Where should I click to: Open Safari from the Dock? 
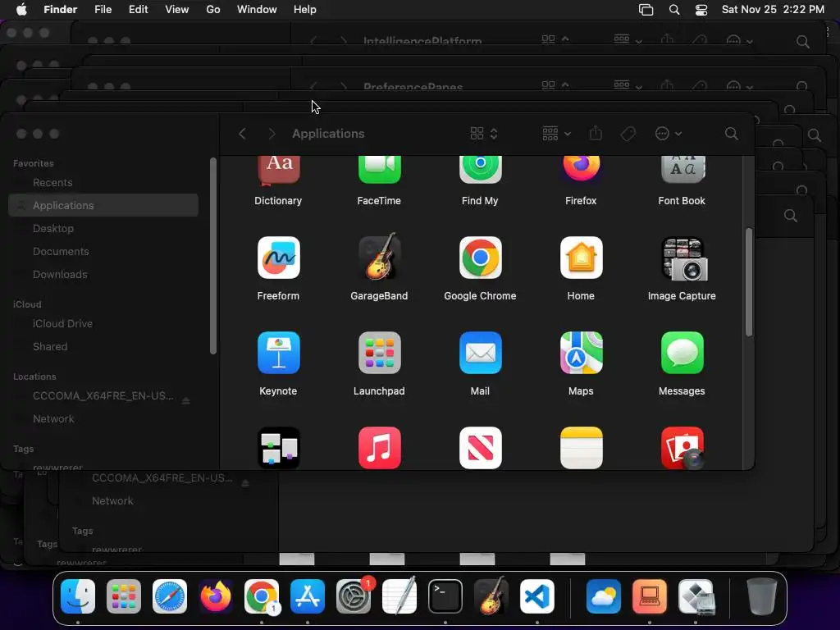[x=170, y=596]
